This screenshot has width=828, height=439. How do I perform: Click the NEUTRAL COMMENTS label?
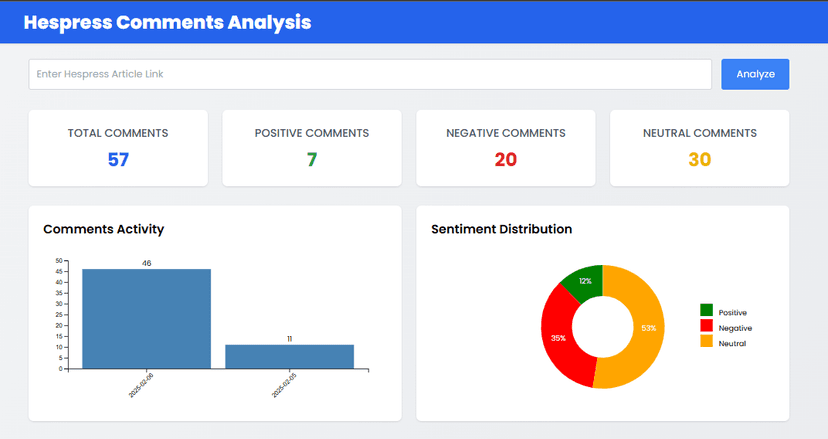tap(700, 133)
